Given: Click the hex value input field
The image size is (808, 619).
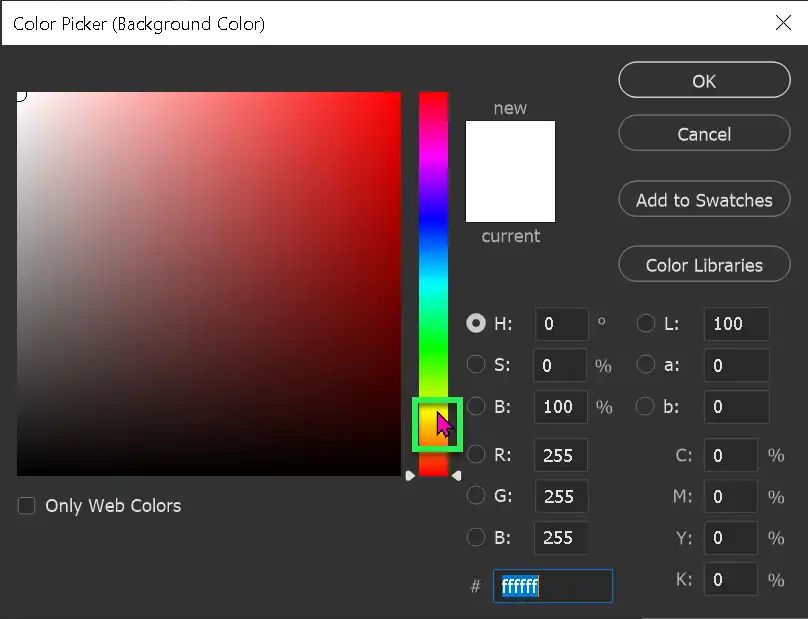Looking at the screenshot, I should point(553,586).
